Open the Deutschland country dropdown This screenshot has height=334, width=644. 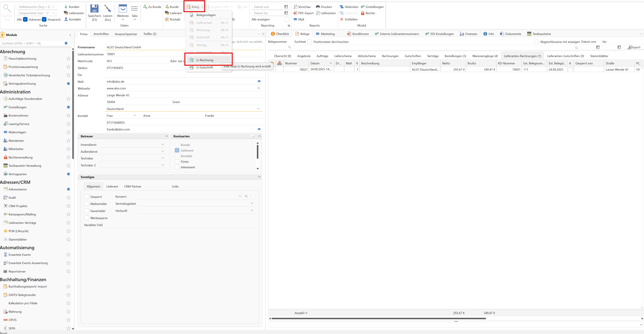[258, 109]
